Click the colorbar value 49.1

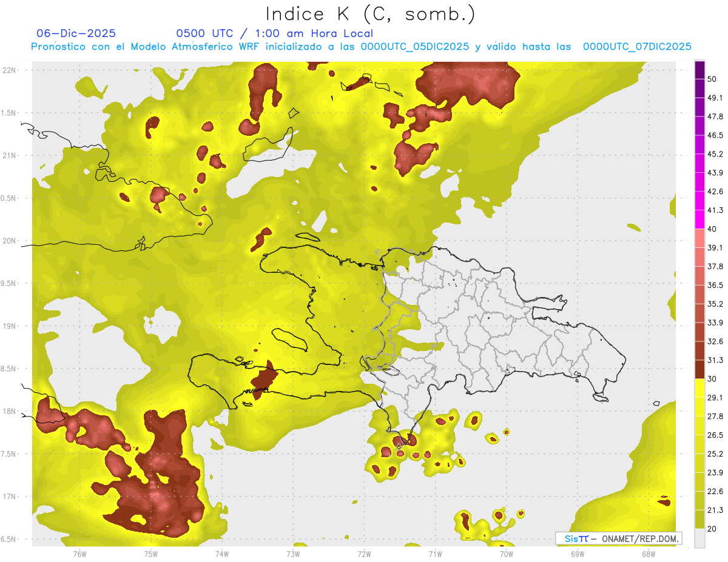715,98
